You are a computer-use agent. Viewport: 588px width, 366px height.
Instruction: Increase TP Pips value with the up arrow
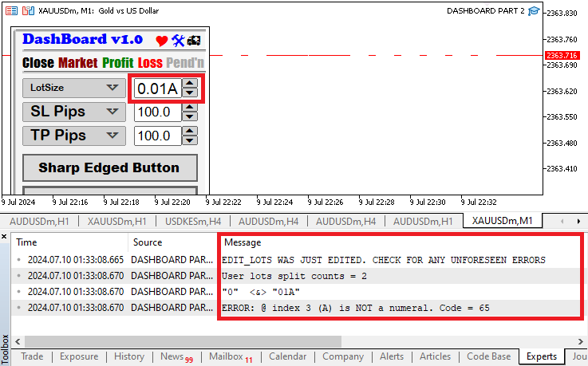[190, 131]
